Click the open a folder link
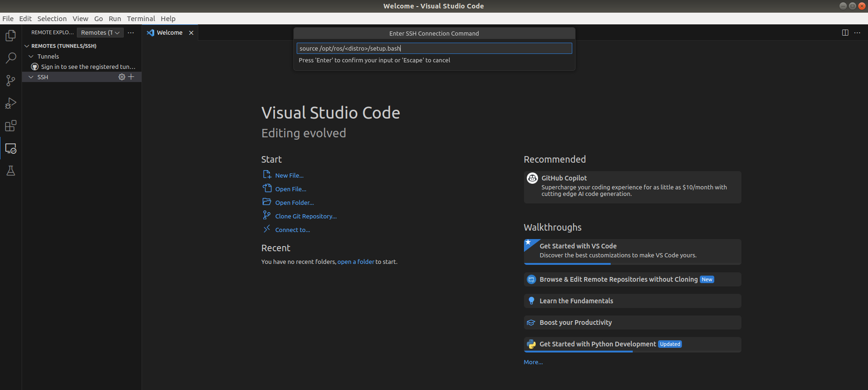 click(356, 262)
